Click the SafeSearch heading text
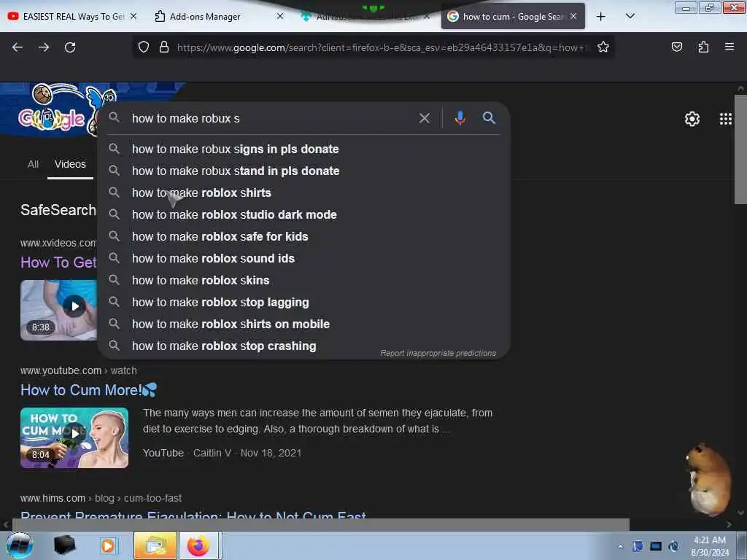The height and width of the screenshot is (560, 747). pyautogui.click(x=58, y=210)
